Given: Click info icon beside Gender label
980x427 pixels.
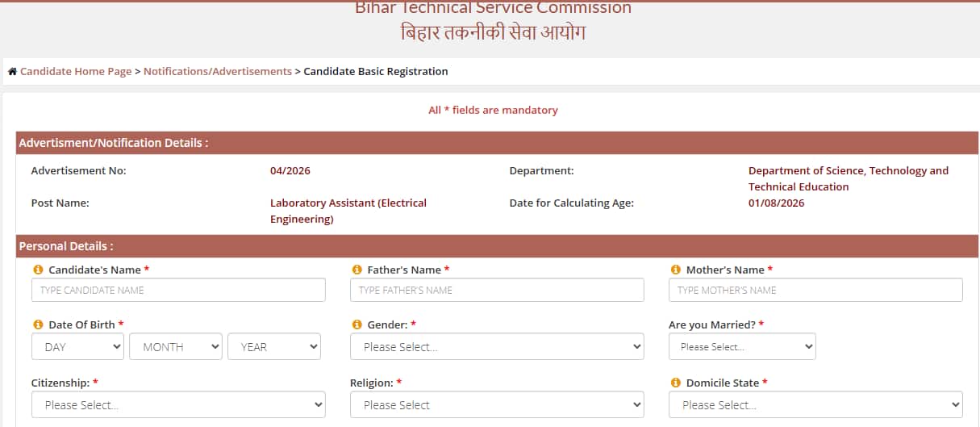Looking at the screenshot, I should pos(357,324).
